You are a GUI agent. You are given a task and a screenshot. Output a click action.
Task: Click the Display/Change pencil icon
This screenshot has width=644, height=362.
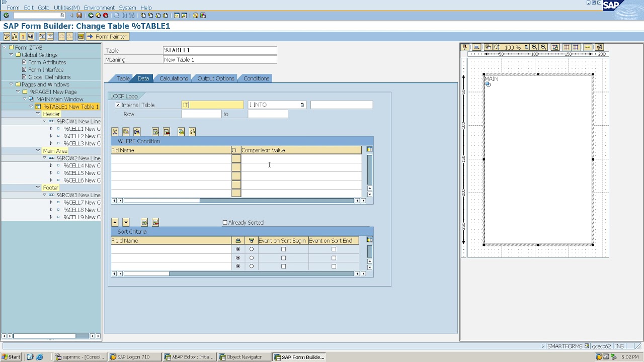[x=7, y=37]
